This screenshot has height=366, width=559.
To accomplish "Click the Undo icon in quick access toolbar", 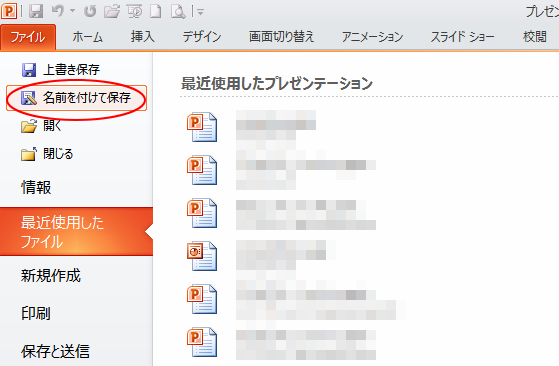I will (x=57, y=11).
